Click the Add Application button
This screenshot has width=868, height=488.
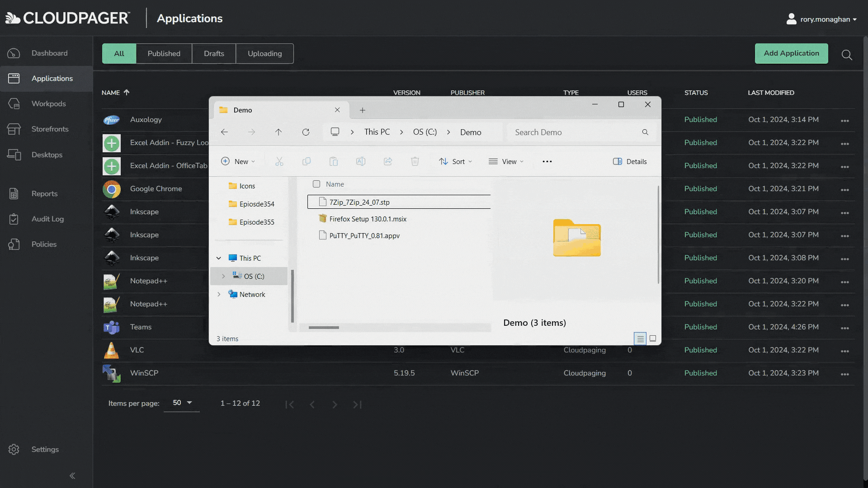(791, 53)
